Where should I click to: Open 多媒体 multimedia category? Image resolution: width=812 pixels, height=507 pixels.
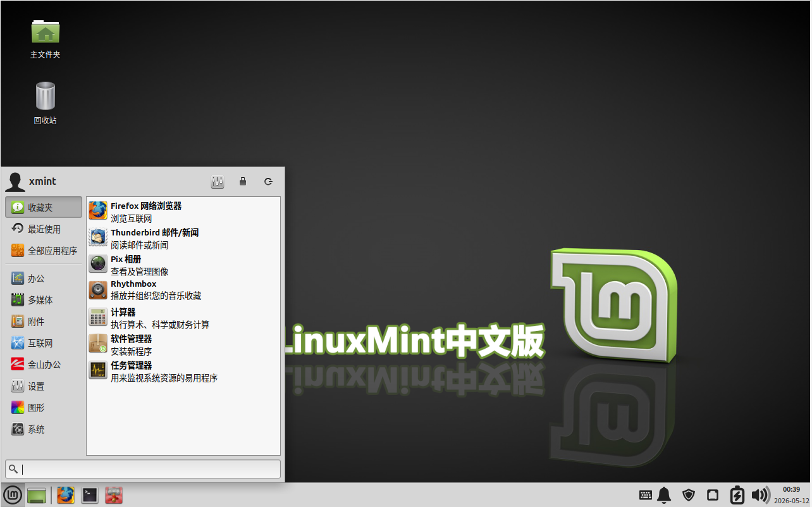[44, 299]
